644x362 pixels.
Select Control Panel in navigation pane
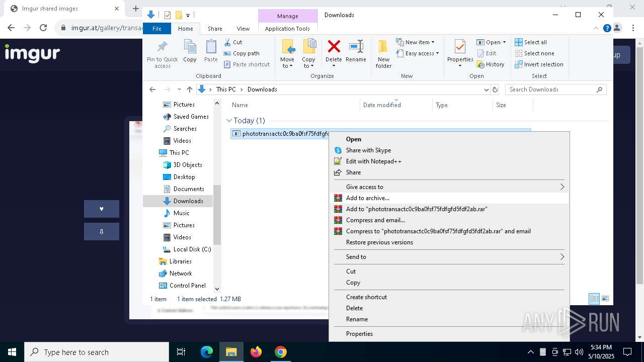182,286
